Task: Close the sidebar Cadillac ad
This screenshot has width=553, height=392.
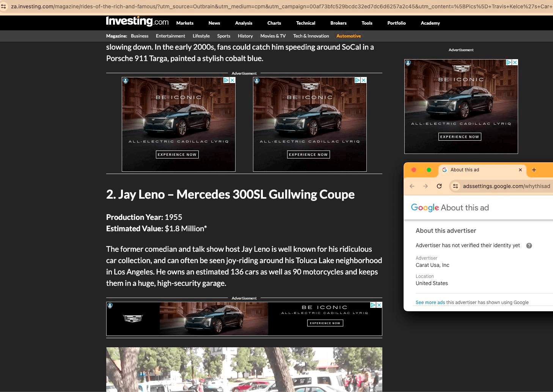Action: (515, 63)
